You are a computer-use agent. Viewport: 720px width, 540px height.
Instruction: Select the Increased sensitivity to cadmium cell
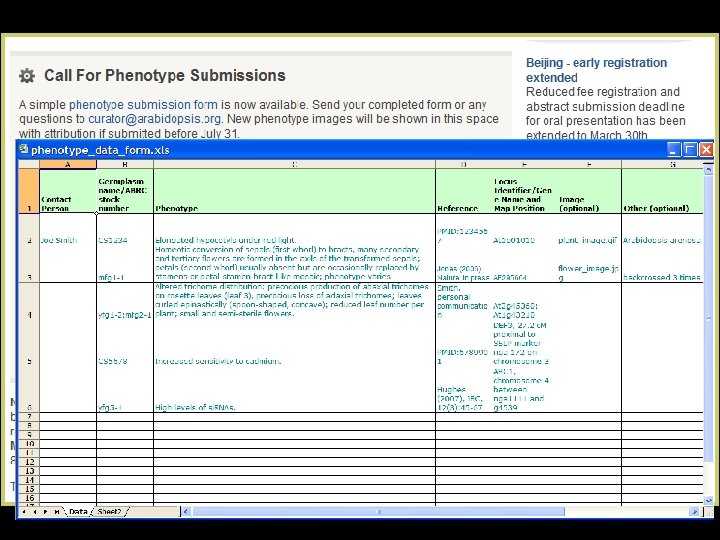coord(294,343)
